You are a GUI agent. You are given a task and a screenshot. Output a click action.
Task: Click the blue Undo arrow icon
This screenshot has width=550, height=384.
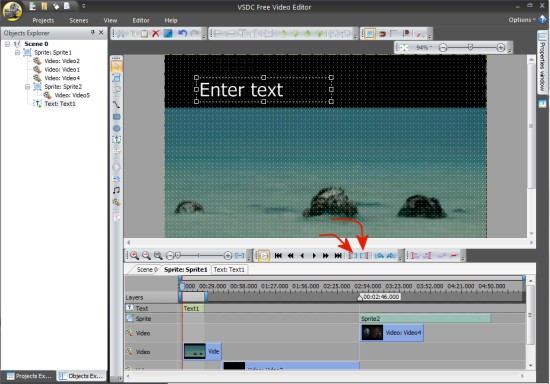coord(182,34)
